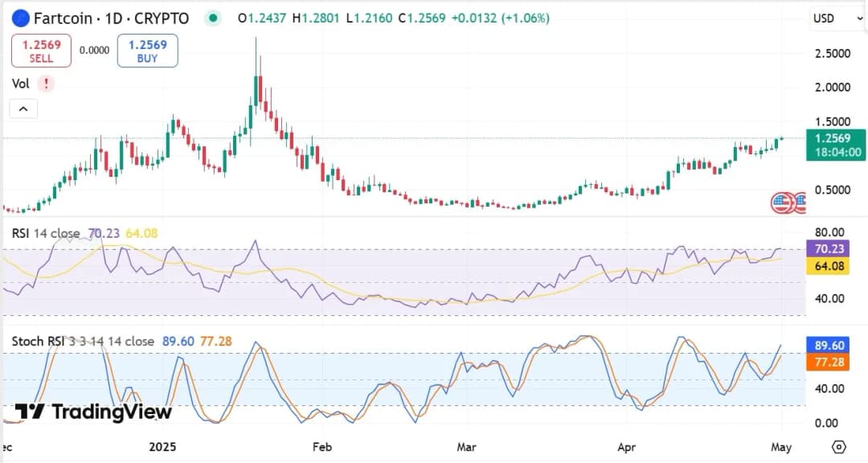Screen dimensions: 868x463
Task: Click the red Vol warning exclamation icon
Action: (46, 83)
